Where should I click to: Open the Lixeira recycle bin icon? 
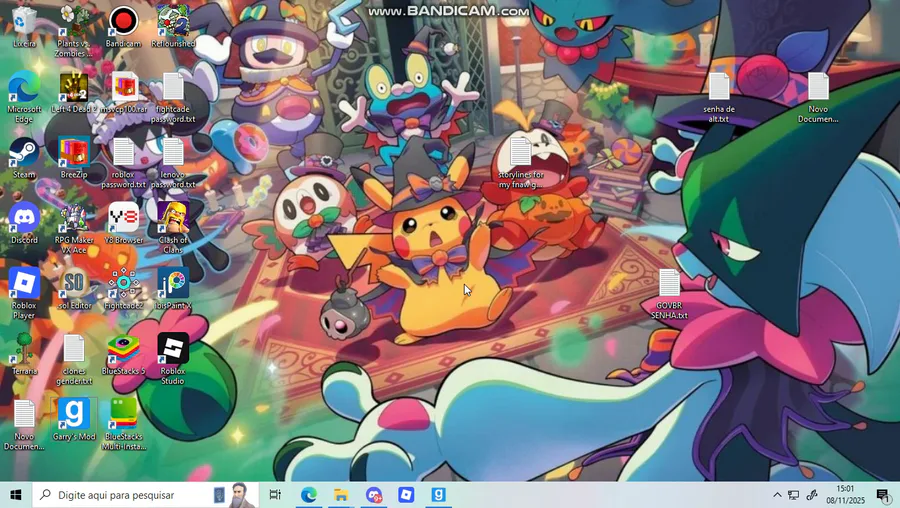click(x=24, y=28)
